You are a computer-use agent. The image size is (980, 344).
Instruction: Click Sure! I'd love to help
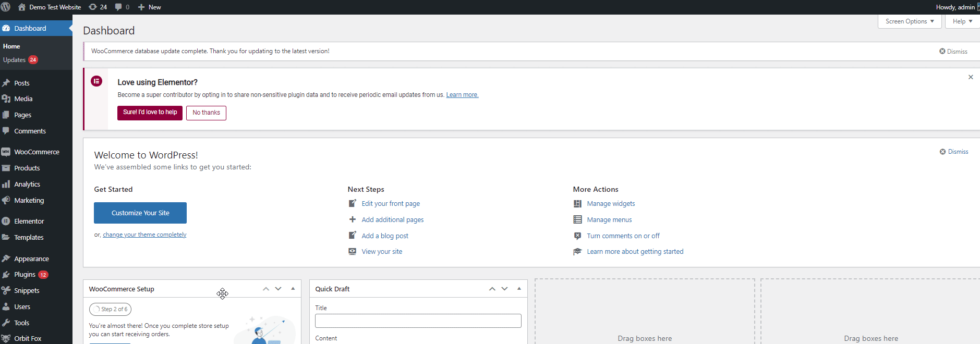pos(150,113)
